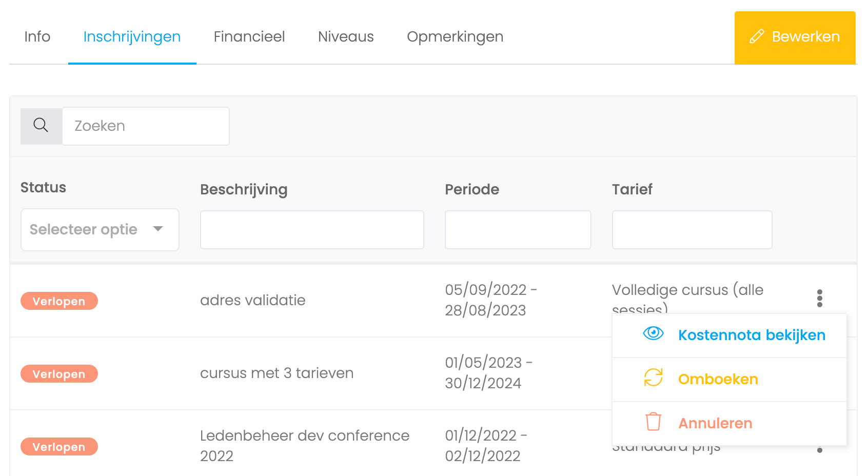Choose Annuleren in the context menu
Screen dimensions: 868x476
point(729,424)
